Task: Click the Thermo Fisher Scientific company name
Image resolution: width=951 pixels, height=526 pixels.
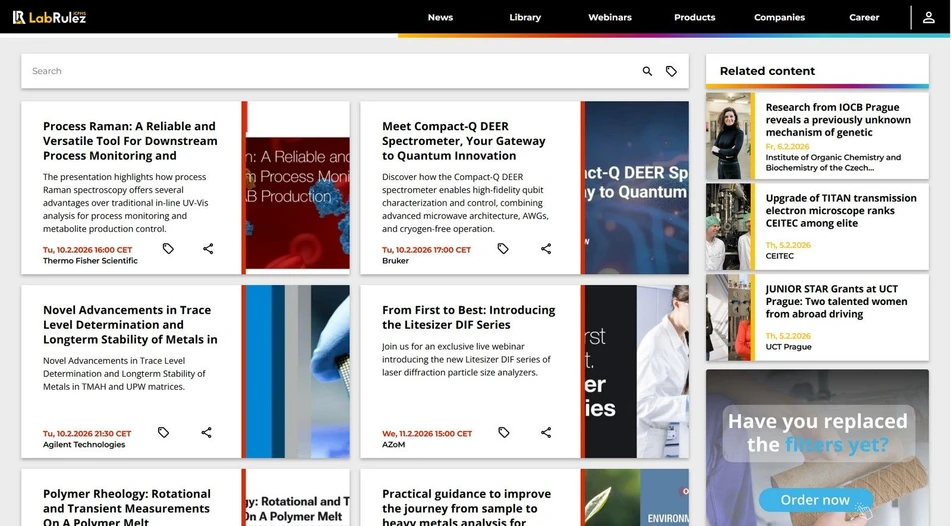Action: 90,261
